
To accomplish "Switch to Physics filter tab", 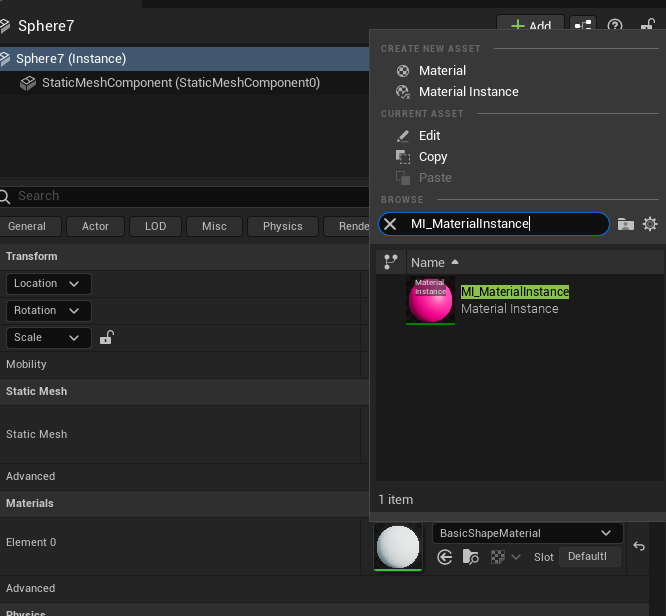I will pyautogui.click(x=283, y=226).
